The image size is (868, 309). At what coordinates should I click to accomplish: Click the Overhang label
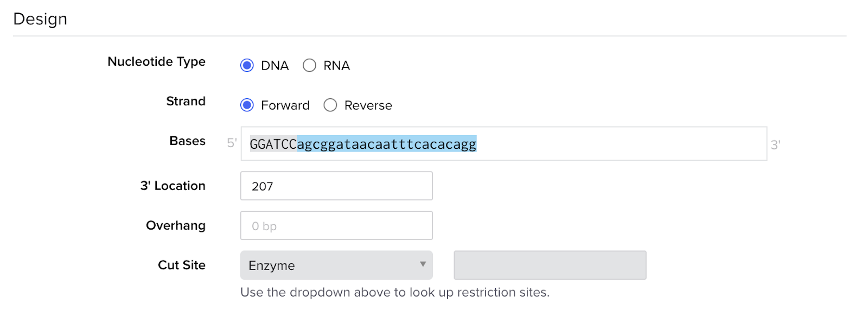pyautogui.click(x=175, y=225)
